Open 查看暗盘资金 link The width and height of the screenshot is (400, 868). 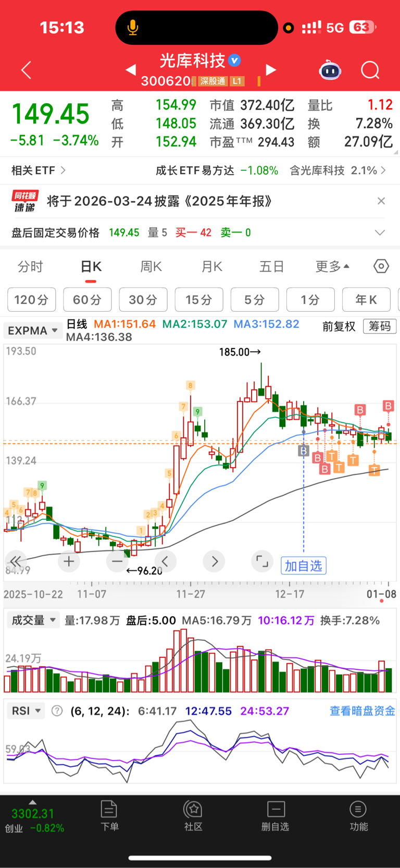click(362, 711)
